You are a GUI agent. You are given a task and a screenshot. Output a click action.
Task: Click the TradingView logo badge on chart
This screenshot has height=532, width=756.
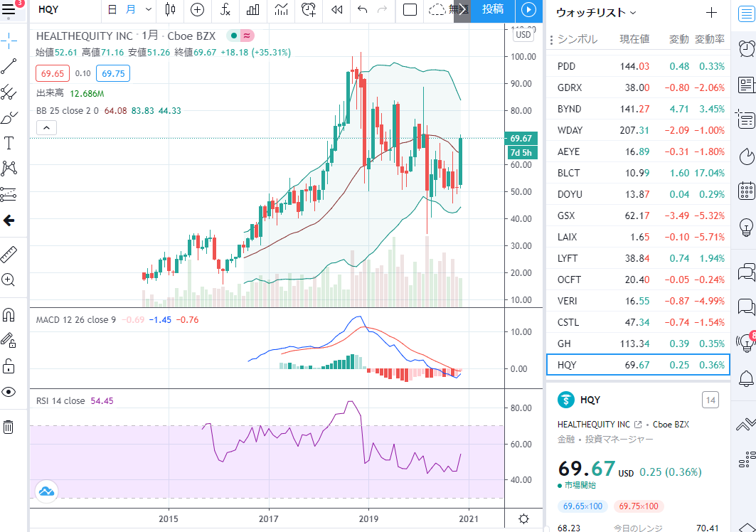tap(46, 491)
